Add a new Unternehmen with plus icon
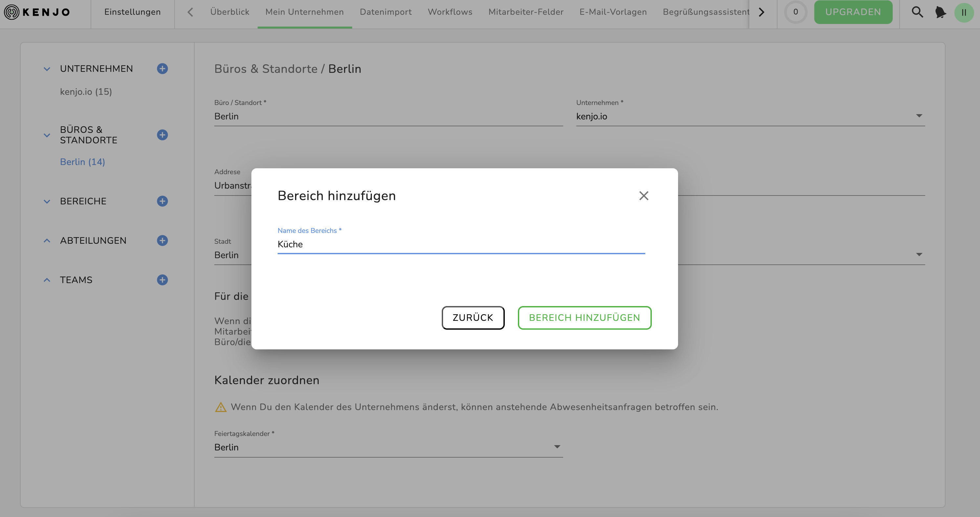 coord(162,69)
